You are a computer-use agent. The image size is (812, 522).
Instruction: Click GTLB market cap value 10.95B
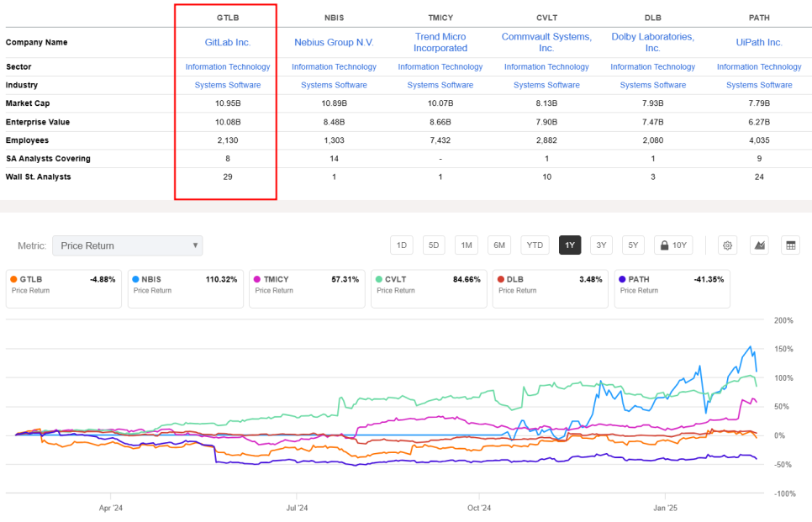pos(228,103)
